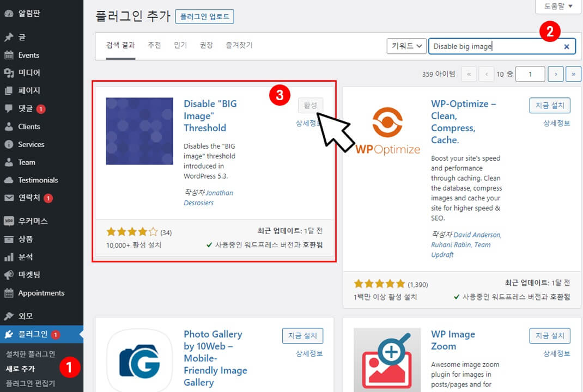Click the 분석 bar chart icon
Image resolution: width=583 pixels, height=392 pixels.
9,257
